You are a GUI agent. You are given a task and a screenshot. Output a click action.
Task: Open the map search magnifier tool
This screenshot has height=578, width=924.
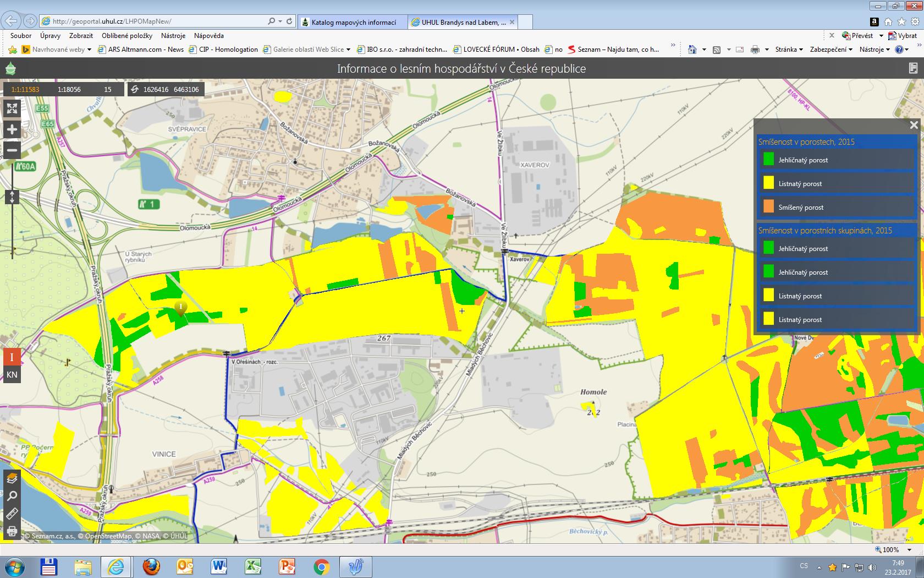[12, 496]
